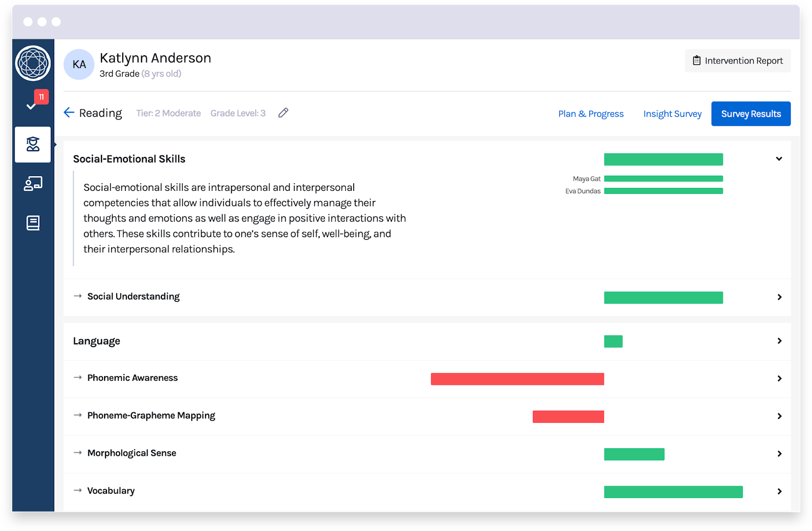The image size is (812, 531).
Task: Click the KA avatar circle
Action: [x=79, y=64]
